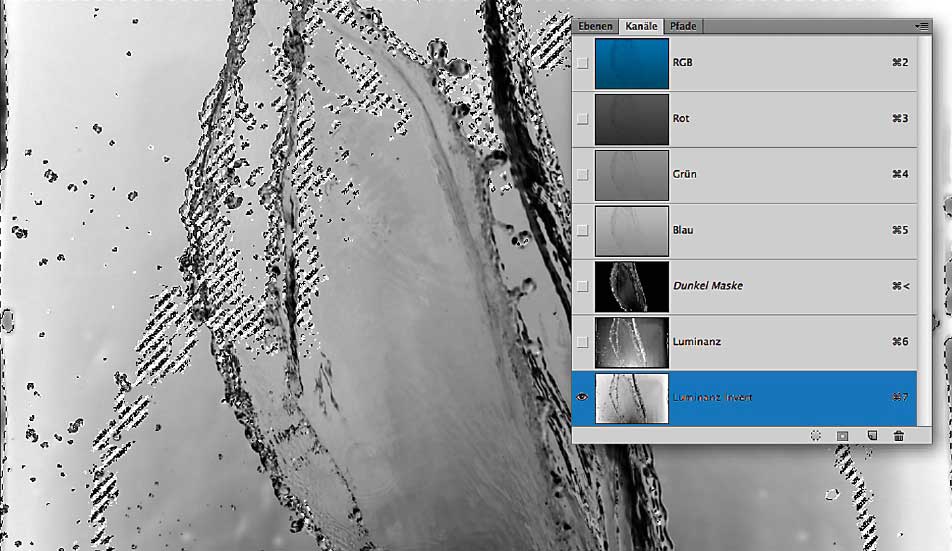Image resolution: width=952 pixels, height=551 pixels.
Task: Open the Kanäle panel flyout menu
Action: [922, 26]
